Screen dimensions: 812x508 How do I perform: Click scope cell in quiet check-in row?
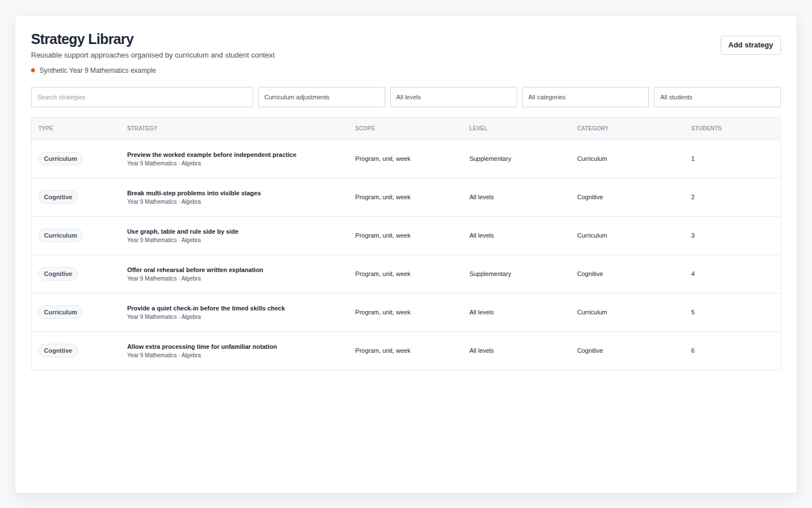[x=383, y=313]
